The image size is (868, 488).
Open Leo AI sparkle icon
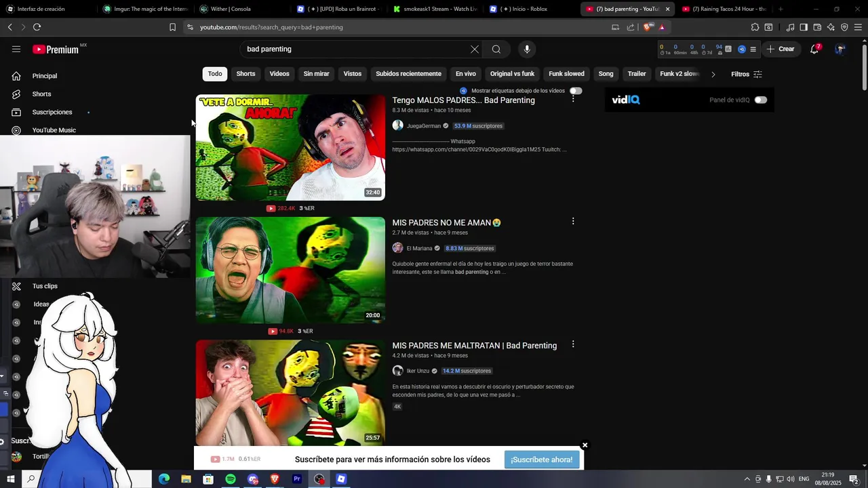tap(831, 27)
